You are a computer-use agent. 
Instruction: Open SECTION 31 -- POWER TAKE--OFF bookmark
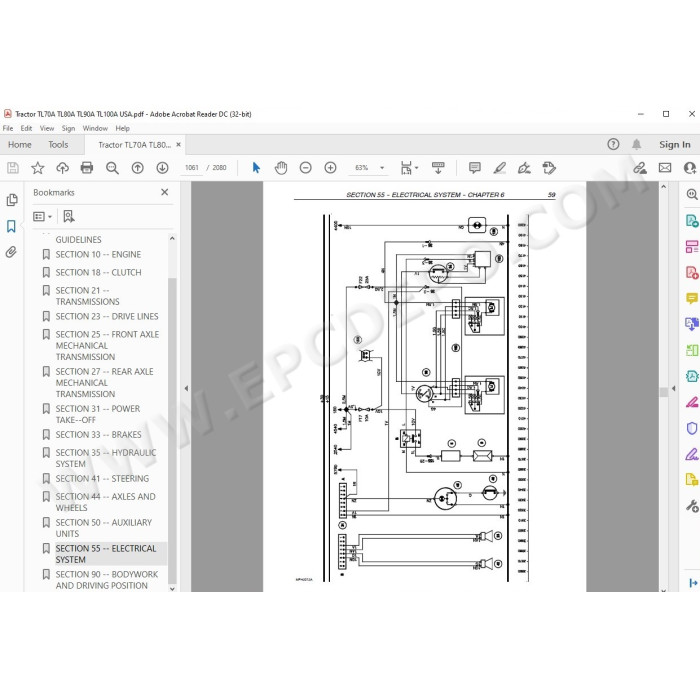98,414
